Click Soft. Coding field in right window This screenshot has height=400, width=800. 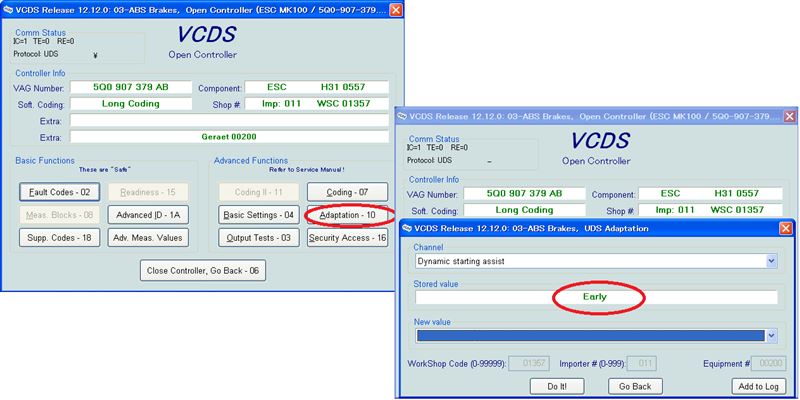pos(524,210)
